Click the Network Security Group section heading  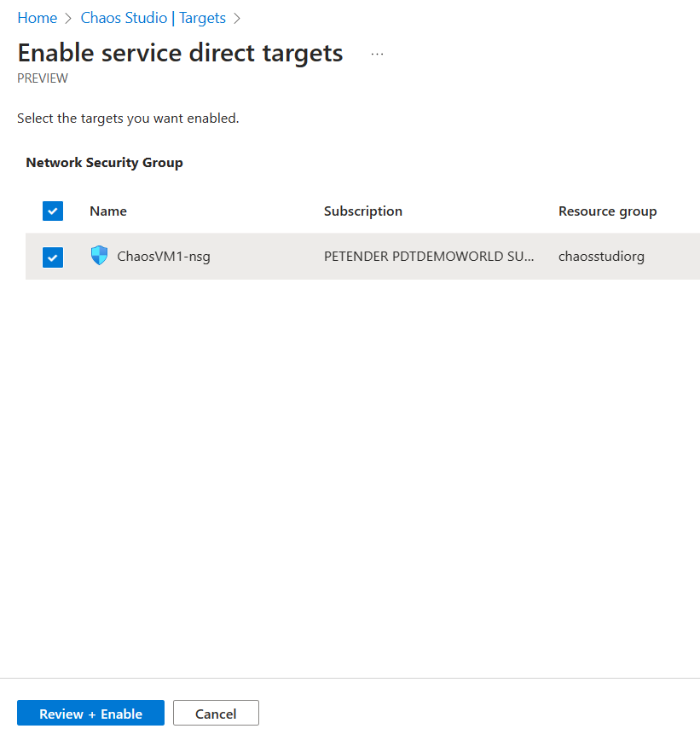point(104,162)
